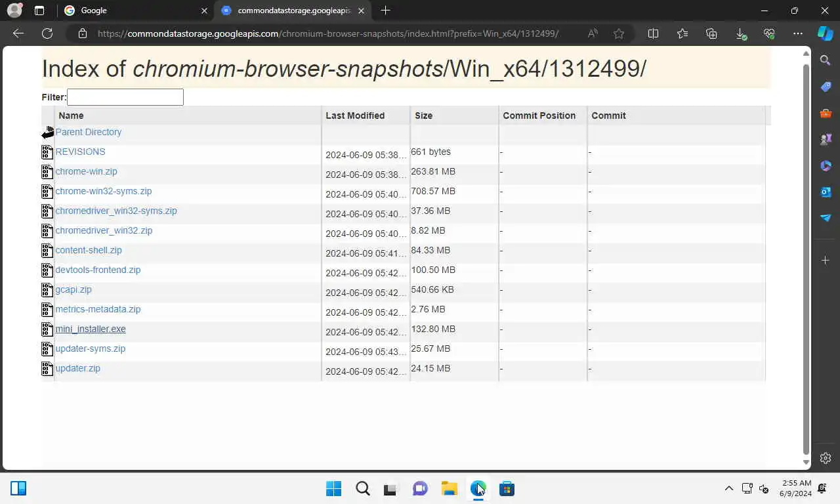
Task: Open the taskbar clock showing 2:55 AM
Action: click(795, 488)
